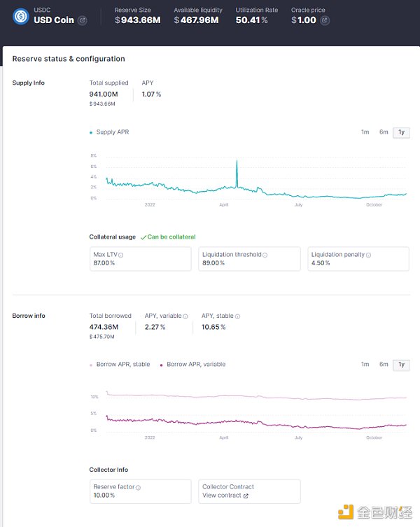Image resolution: width=420 pixels, height=527 pixels.
Task: Click the Available liquidity $467.96M value
Action: 197,20
